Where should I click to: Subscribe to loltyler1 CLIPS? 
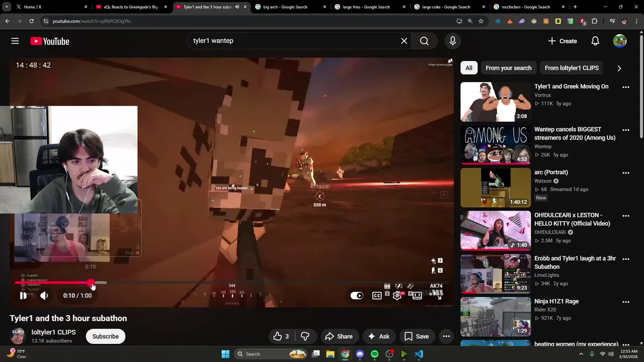click(x=106, y=336)
